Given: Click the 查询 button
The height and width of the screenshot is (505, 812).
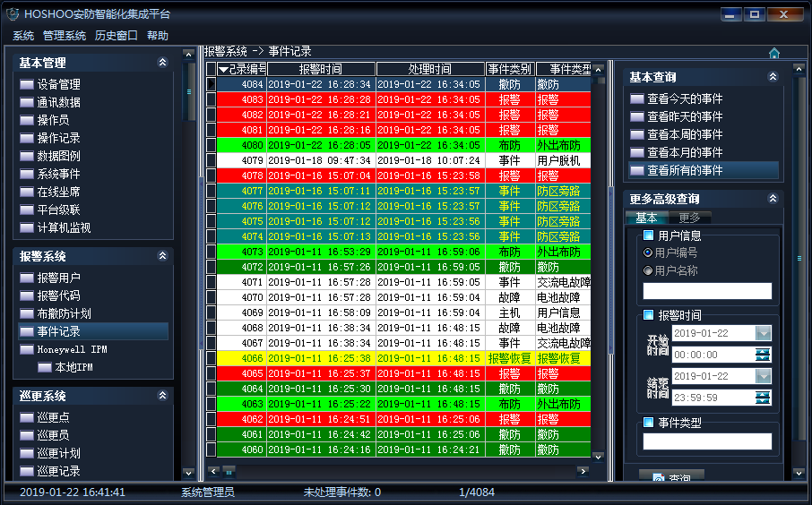Looking at the screenshot, I should point(671,477).
